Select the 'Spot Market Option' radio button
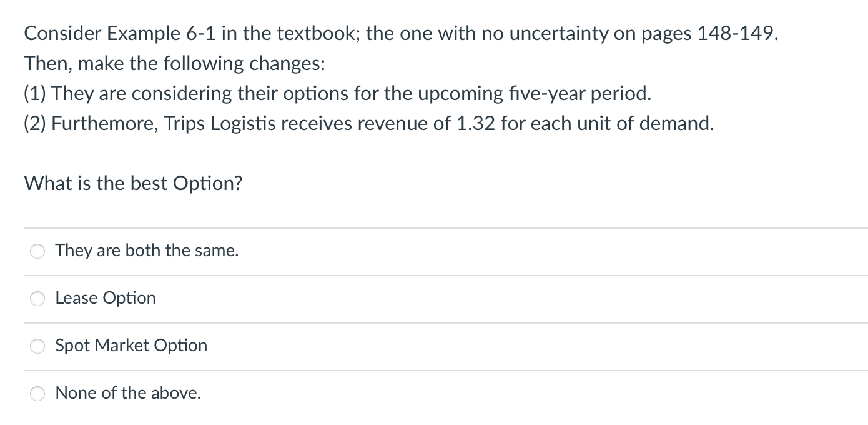This screenshot has width=868, height=425. tap(37, 346)
